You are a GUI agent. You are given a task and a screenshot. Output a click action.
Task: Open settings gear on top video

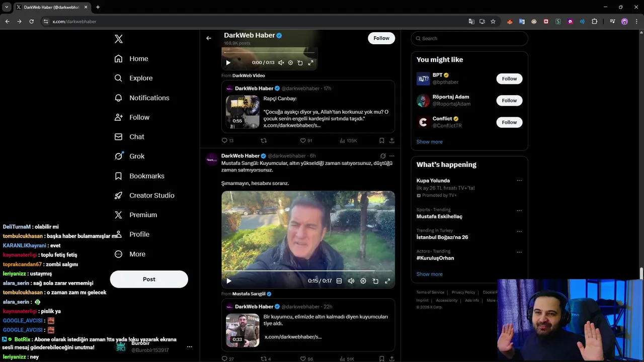[x=290, y=63]
